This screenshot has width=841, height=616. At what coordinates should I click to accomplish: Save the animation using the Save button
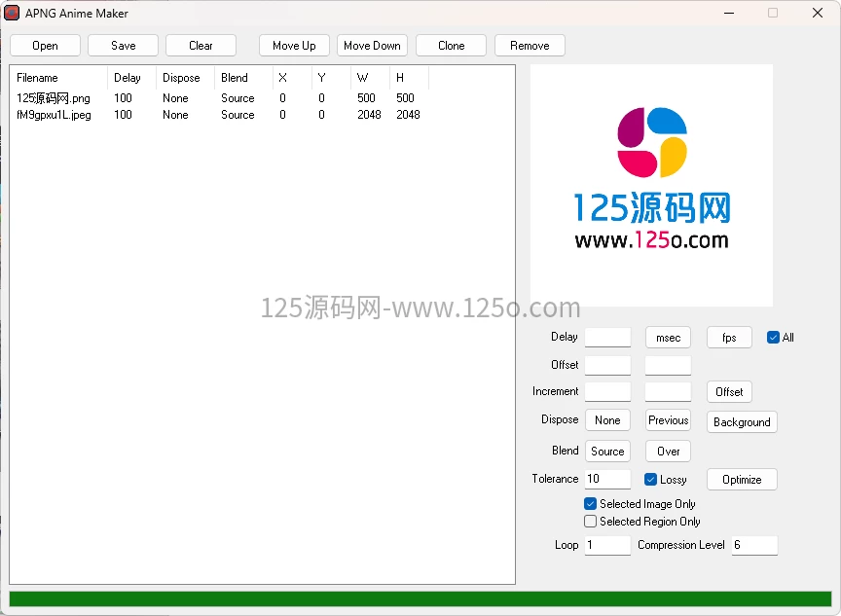pos(123,45)
